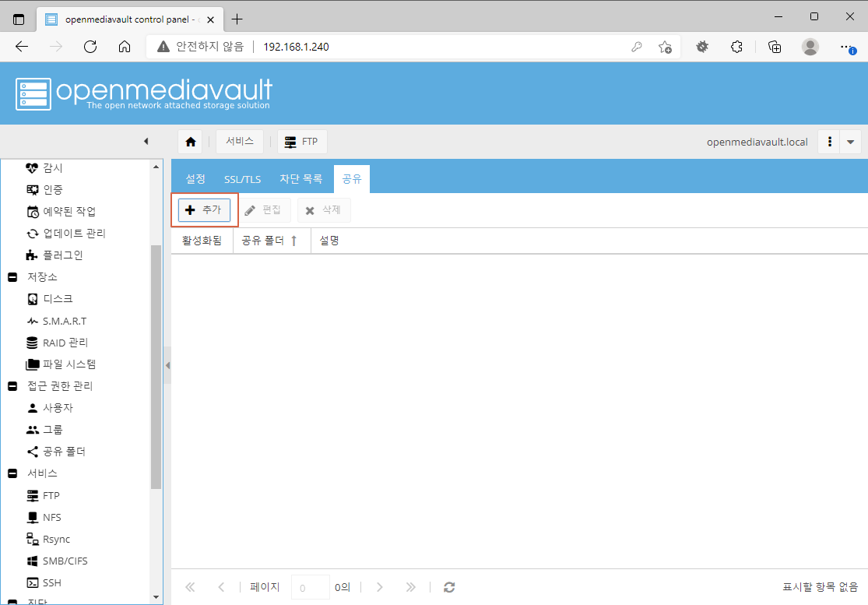The width and height of the screenshot is (868, 605).
Task: Click the 파일 시스템 folder icon
Action: pos(33,364)
